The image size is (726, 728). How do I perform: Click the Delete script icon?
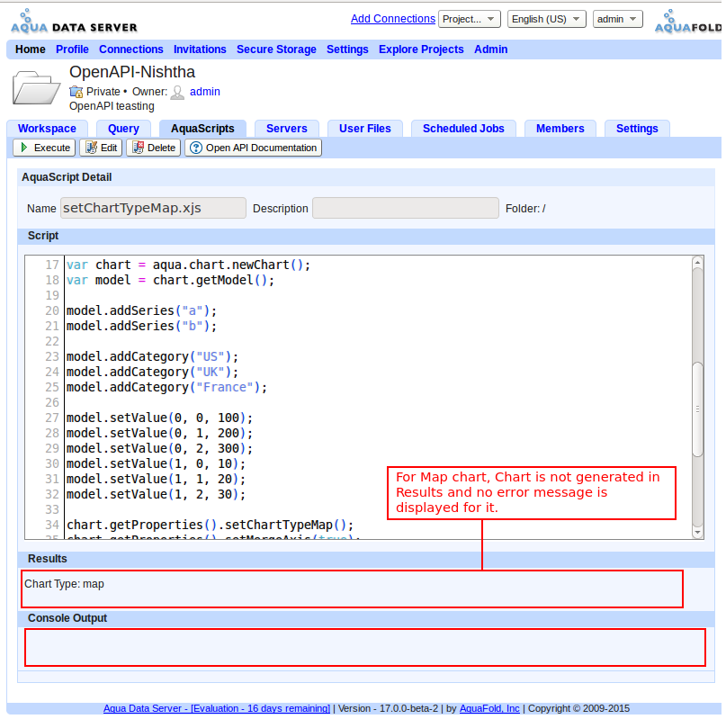tap(138, 148)
